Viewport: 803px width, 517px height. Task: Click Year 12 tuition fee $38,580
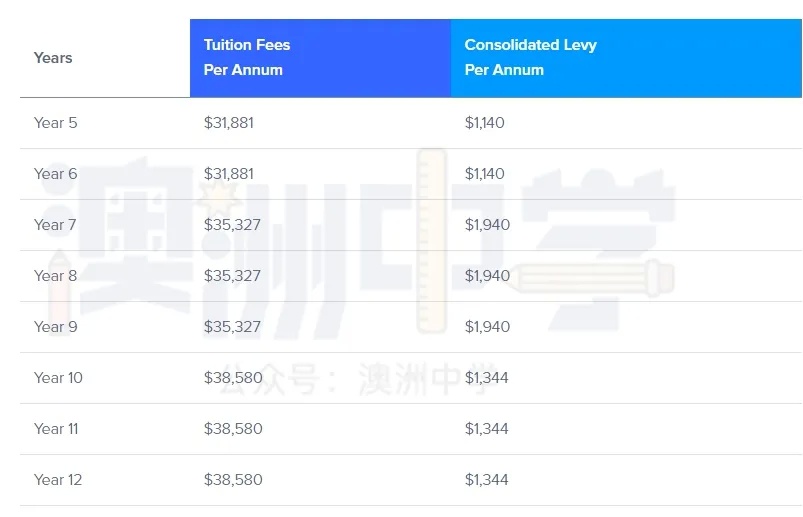tap(233, 480)
